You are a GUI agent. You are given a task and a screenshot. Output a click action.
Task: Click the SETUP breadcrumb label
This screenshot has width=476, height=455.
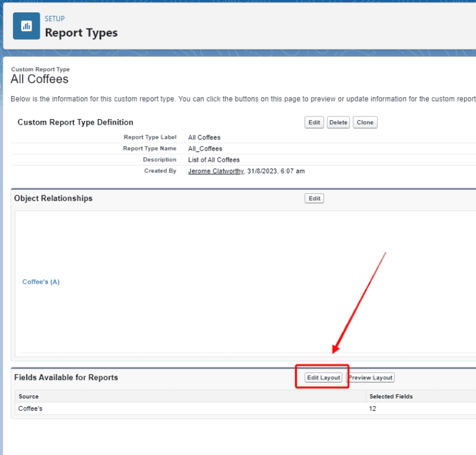(55, 19)
